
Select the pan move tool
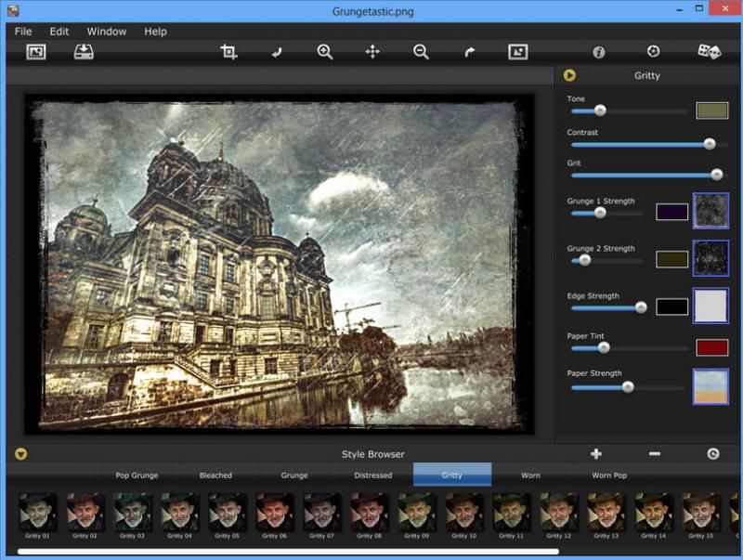pyautogui.click(x=372, y=52)
